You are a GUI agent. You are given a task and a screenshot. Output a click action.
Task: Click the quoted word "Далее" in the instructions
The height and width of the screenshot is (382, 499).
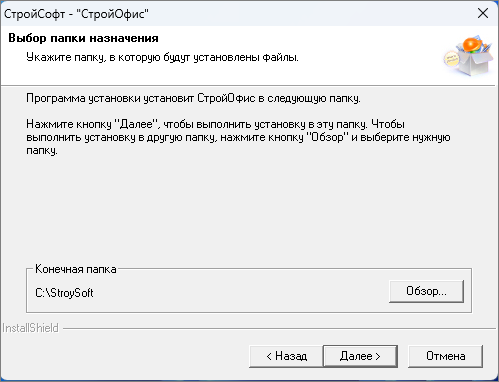click(x=135, y=124)
